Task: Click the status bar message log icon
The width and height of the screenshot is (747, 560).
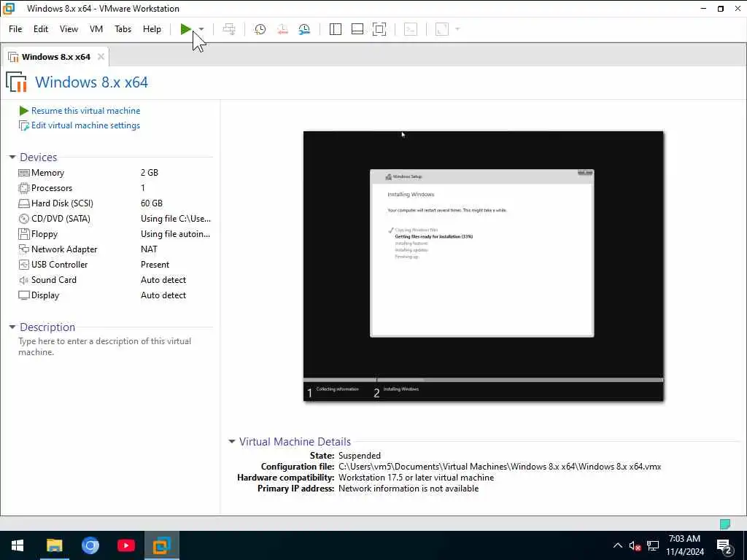Action: click(x=724, y=524)
